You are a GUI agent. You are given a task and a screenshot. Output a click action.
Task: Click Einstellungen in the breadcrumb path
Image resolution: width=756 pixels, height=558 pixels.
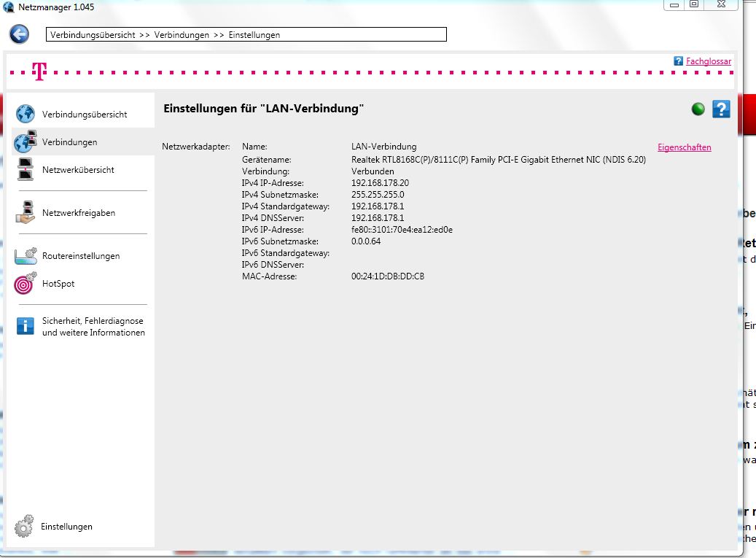[254, 35]
